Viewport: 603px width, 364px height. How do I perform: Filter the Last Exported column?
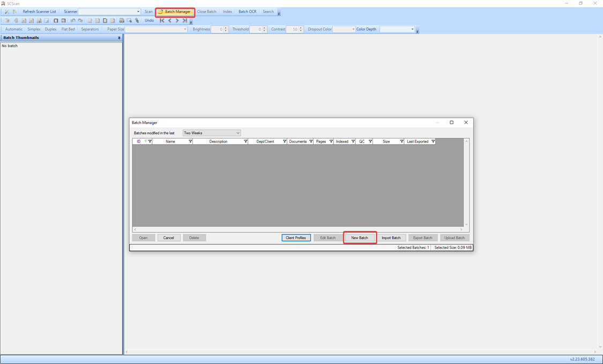coord(433,142)
